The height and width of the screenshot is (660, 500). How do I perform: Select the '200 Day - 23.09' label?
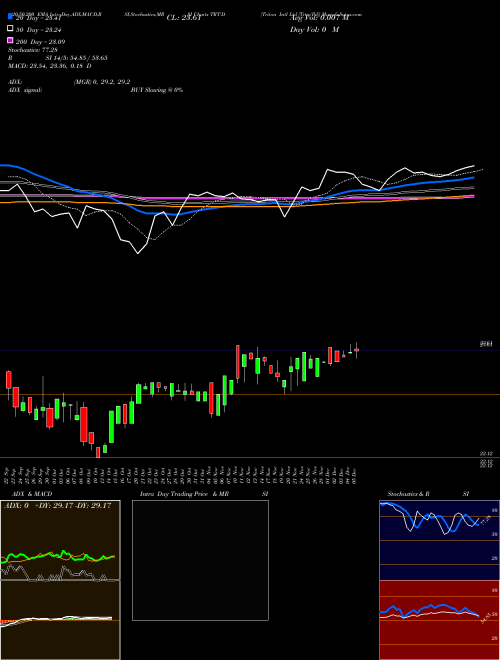tap(41, 42)
